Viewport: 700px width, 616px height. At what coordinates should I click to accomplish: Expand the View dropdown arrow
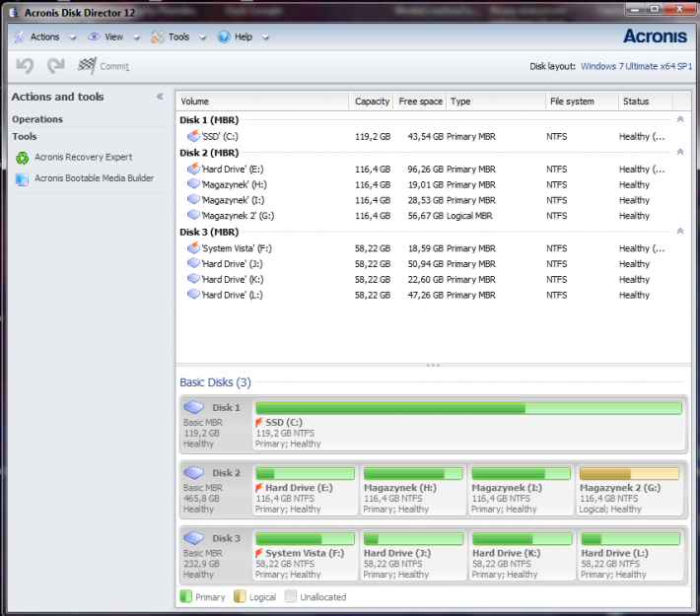pos(137,37)
